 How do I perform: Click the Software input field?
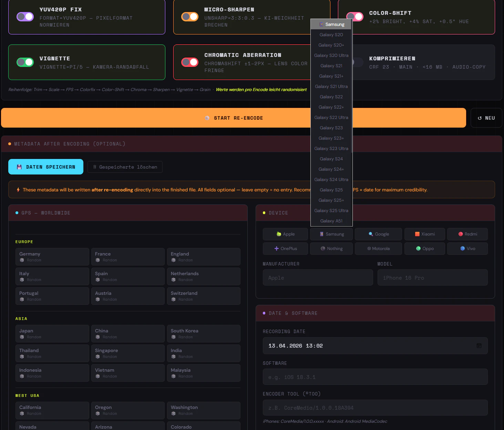375,377
